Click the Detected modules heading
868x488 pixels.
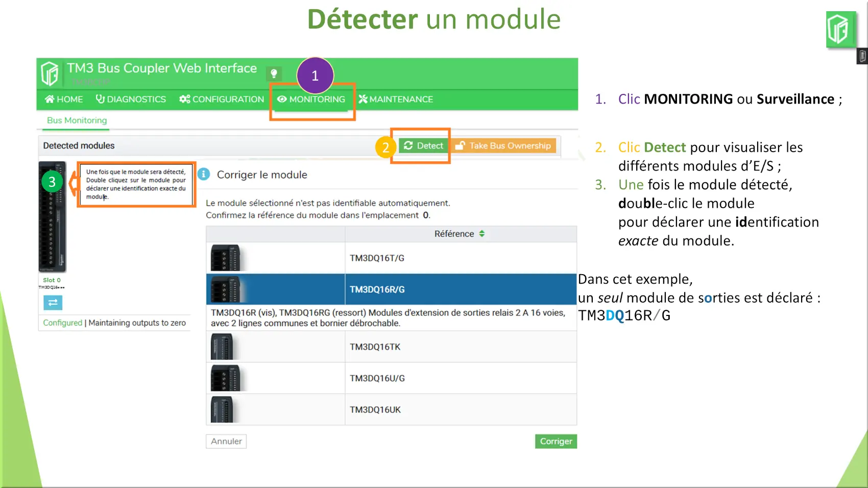[x=79, y=145]
